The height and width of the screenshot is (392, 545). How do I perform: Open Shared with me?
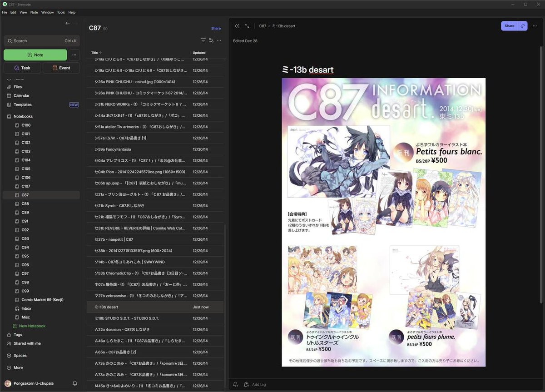(x=27, y=343)
